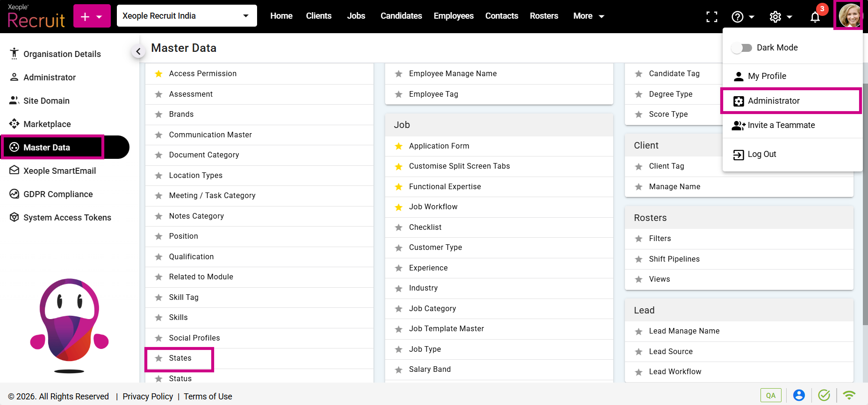Favorite the Checklist item star
Screen dimensions: 868x405
click(399, 227)
